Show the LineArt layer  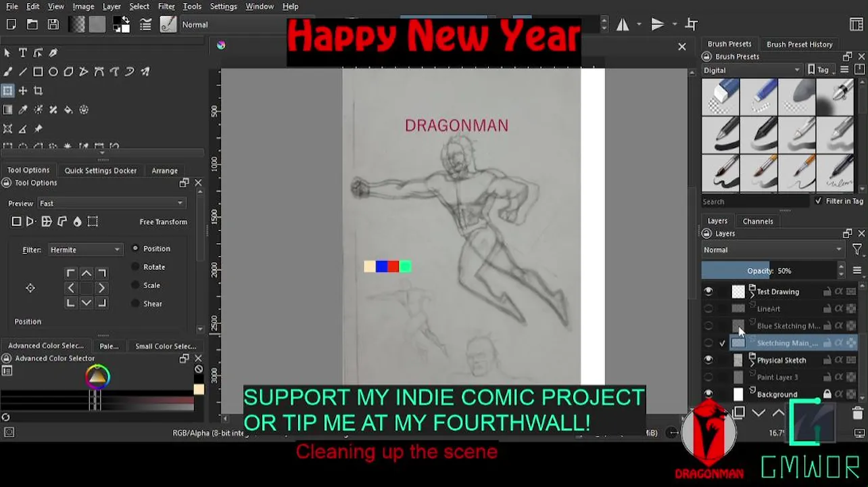point(708,309)
